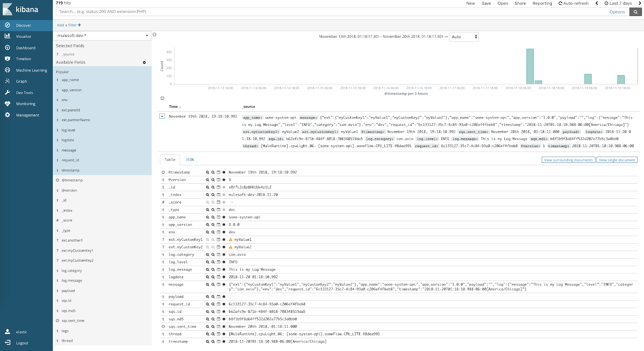Click filter-out-value icon on env row

(213, 232)
